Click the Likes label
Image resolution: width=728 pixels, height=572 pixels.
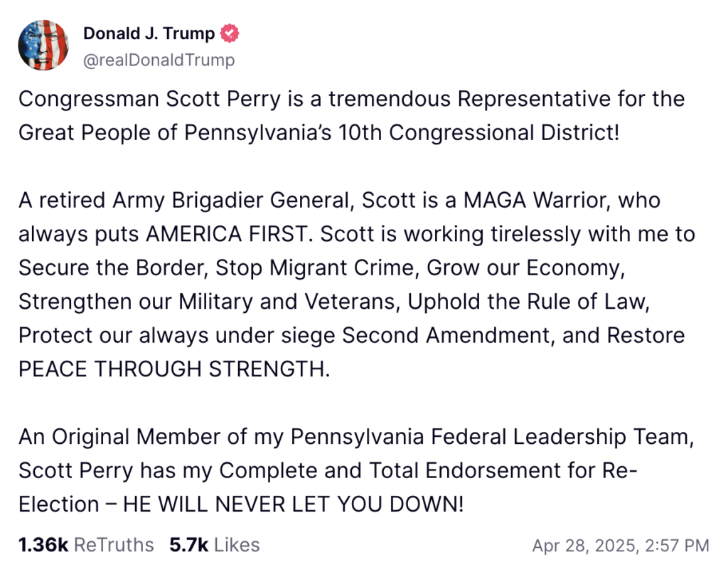pyautogui.click(x=237, y=545)
